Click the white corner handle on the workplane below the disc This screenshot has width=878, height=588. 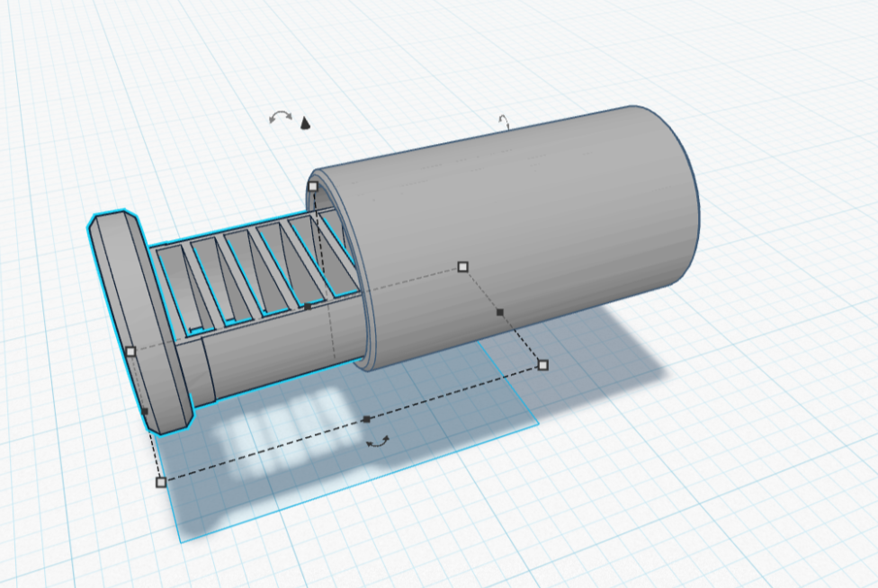click(x=161, y=482)
